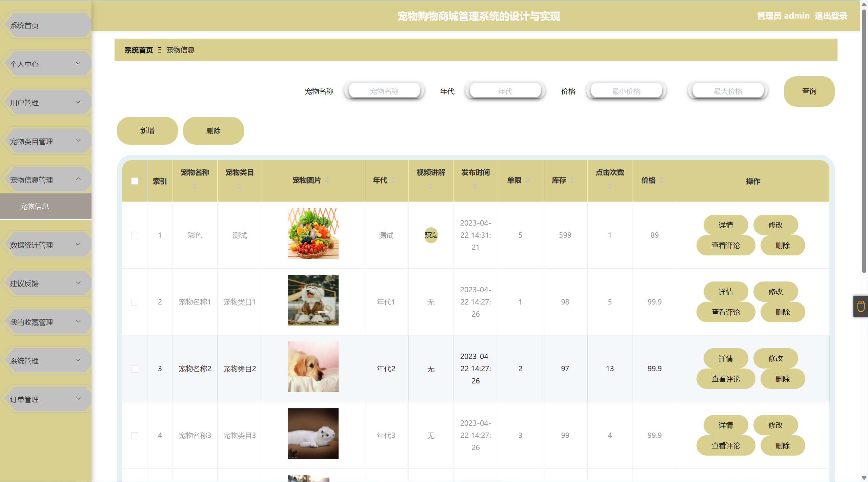Expand the 用户管理 sidebar menu
The width and height of the screenshot is (868, 482).
click(46, 102)
